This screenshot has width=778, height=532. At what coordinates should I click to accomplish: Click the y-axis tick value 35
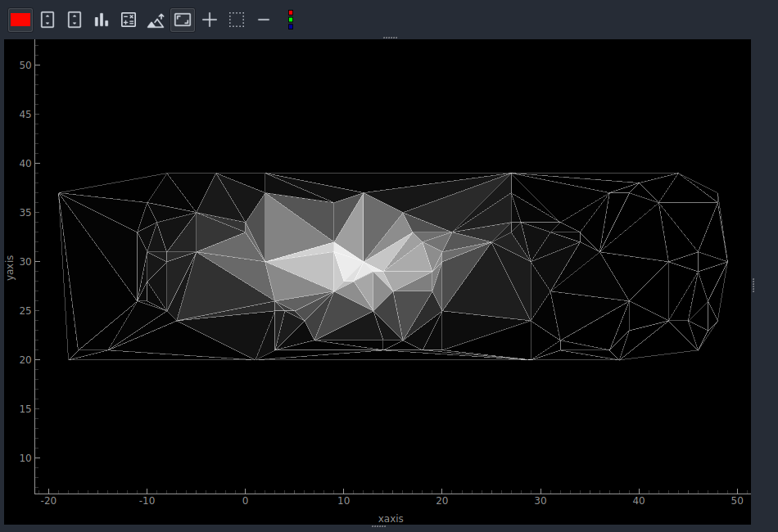pos(25,212)
